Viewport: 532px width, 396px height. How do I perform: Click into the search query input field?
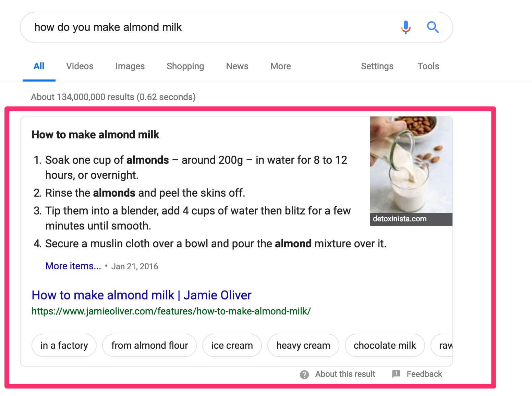click(x=213, y=27)
